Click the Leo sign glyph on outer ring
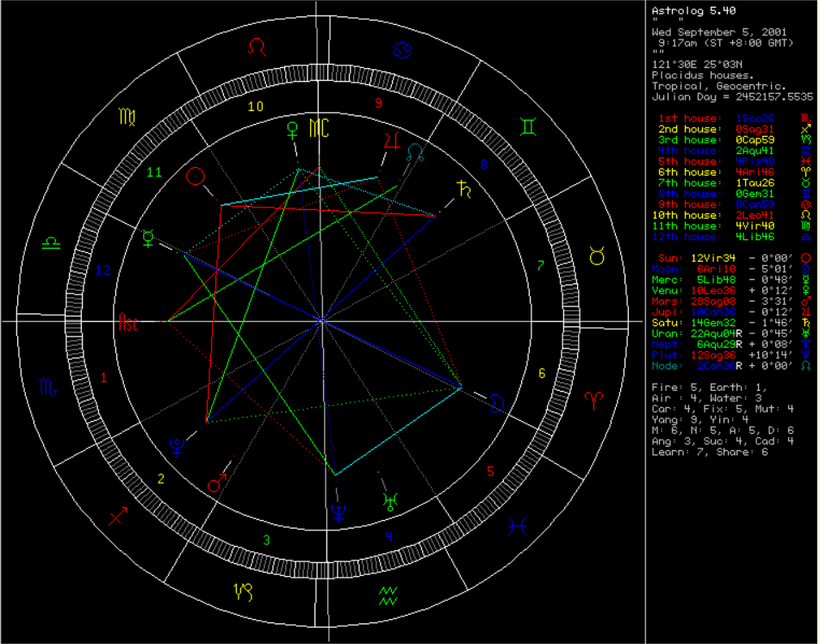 point(257,47)
